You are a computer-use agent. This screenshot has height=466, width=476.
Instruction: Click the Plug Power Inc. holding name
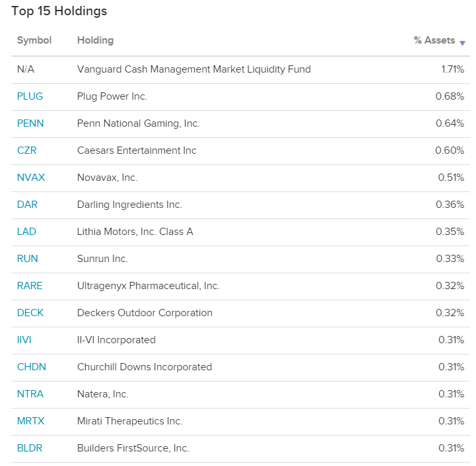[x=112, y=96]
